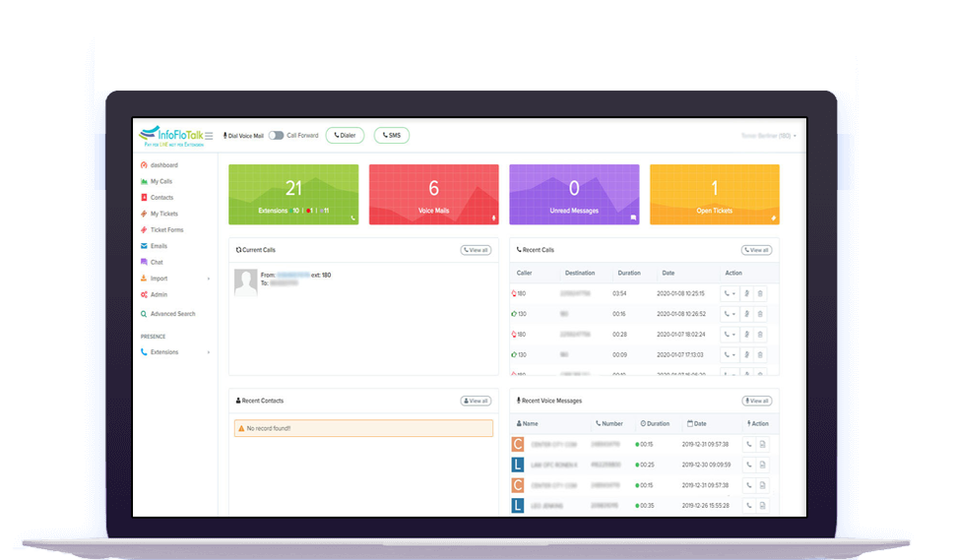This screenshot has height=560, width=955.
Task: Open the purple Unread Messages card
Action: [x=574, y=194]
